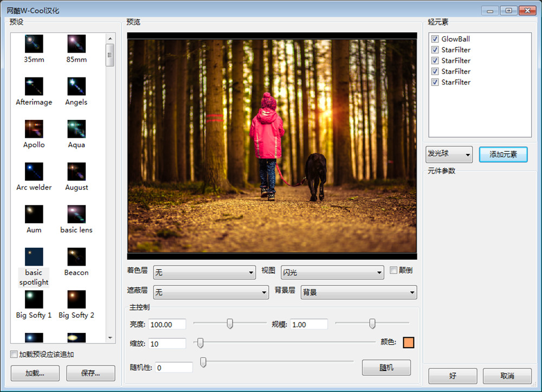Viewport: 542px width, 392px height.
Task: Open the 背景层 dropdown
Action: (x=358, y=292)
